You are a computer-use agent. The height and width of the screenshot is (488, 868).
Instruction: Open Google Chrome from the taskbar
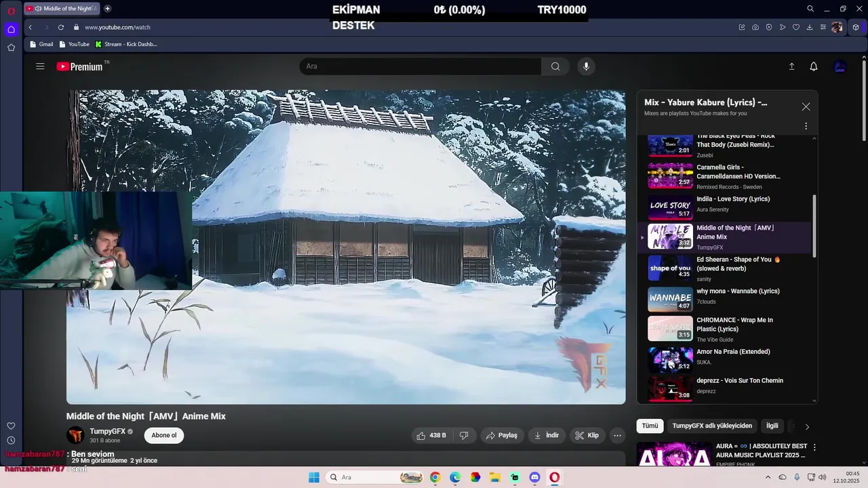point(435,477)
